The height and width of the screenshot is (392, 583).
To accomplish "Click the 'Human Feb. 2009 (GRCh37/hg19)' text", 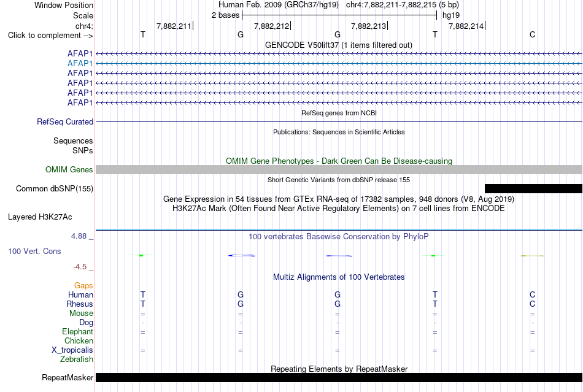I will [279, 5].
